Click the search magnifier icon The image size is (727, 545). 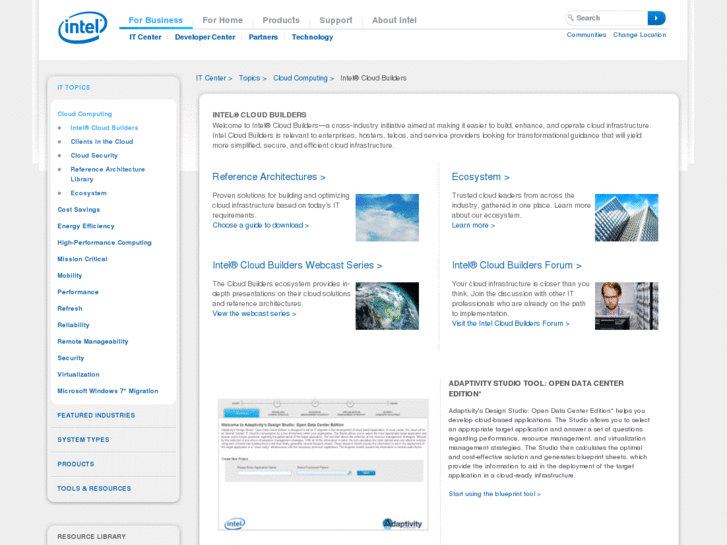click(571, 18)
